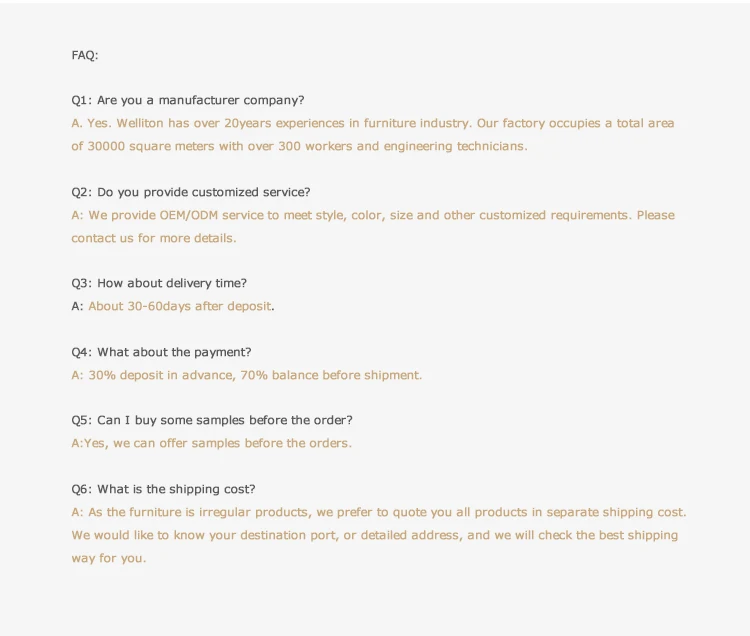This screenshot has height=636, width=750.
Task: Select the Q4 payment question
Action: point(161,352)
